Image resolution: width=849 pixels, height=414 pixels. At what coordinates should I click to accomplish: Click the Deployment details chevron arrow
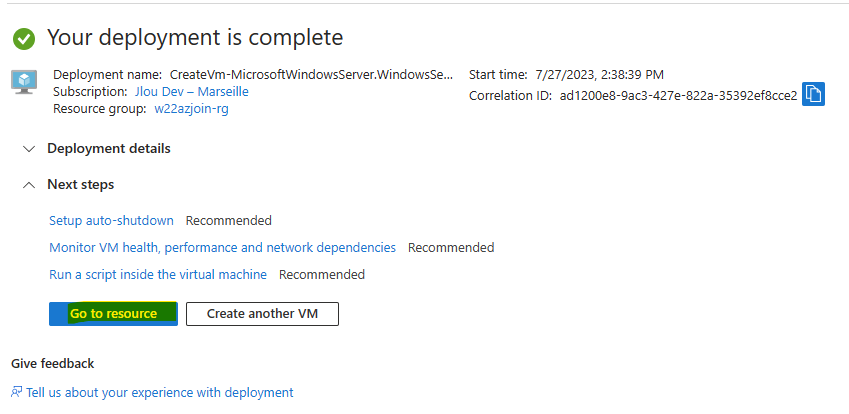29,149
